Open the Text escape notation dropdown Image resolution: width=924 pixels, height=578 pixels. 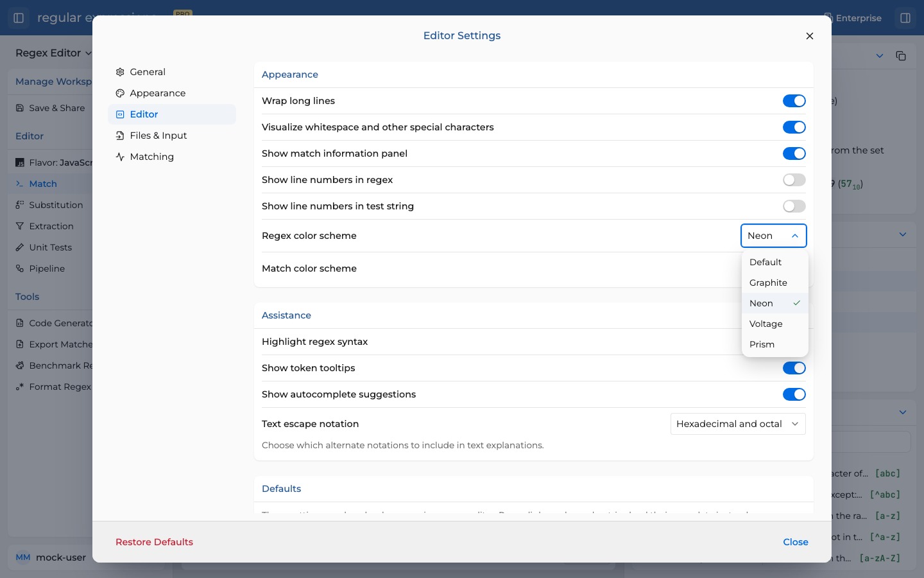(738, 424)
